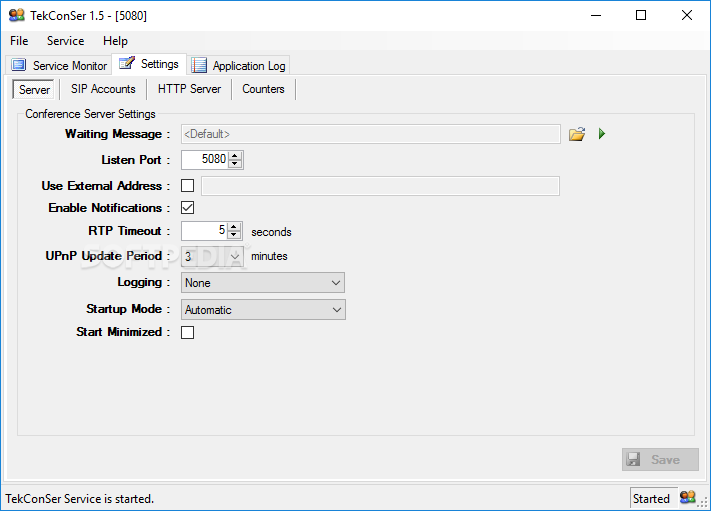The image size is (711, 511).
Task: Expand the Startup Mode Automatic dropdown
Action: [263, 310]
